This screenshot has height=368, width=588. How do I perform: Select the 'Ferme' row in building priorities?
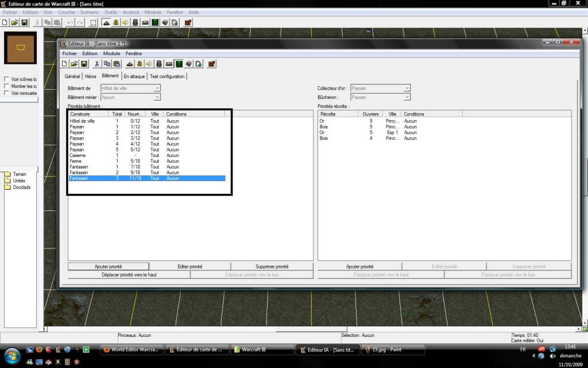147,161
